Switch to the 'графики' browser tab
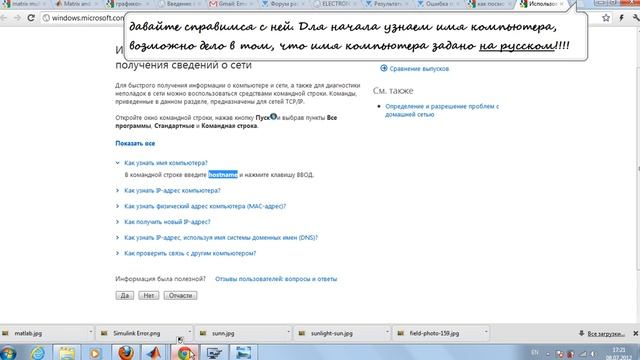 coord(127,4)
